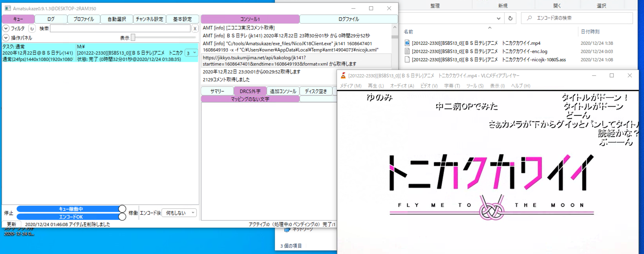This screenshot has height=254, width=644.
Task: Click the 状態: 完了 status line
Action: [x=129, y=59]
